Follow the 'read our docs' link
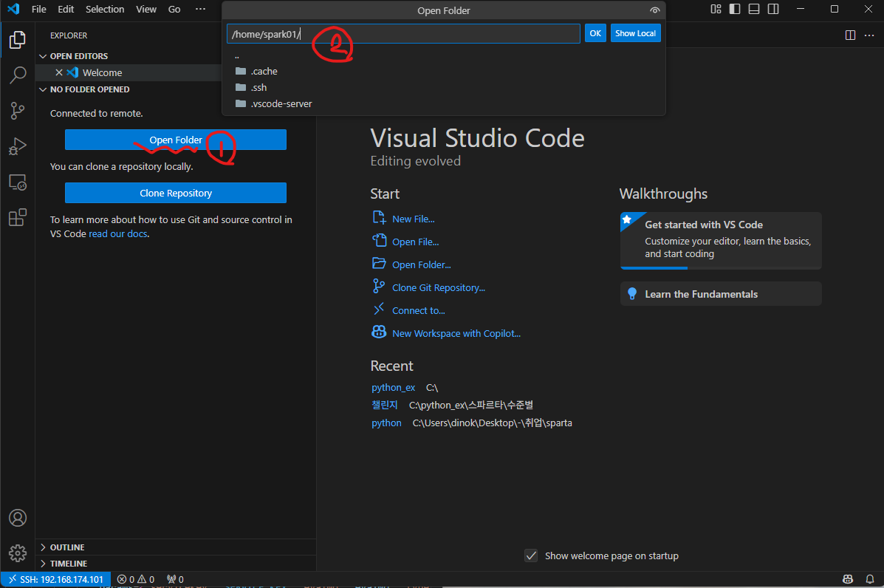 point(118,233)
